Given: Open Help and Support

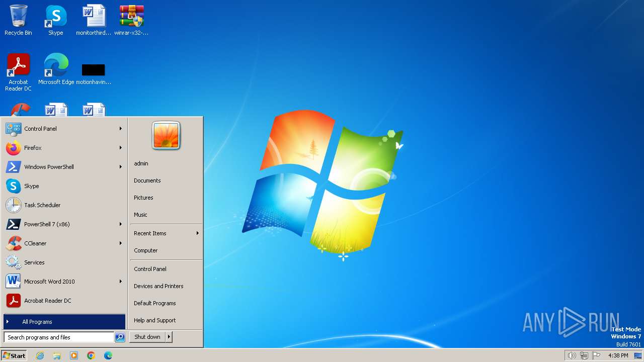Looking at the screenshot, I should tap(166, 320).
